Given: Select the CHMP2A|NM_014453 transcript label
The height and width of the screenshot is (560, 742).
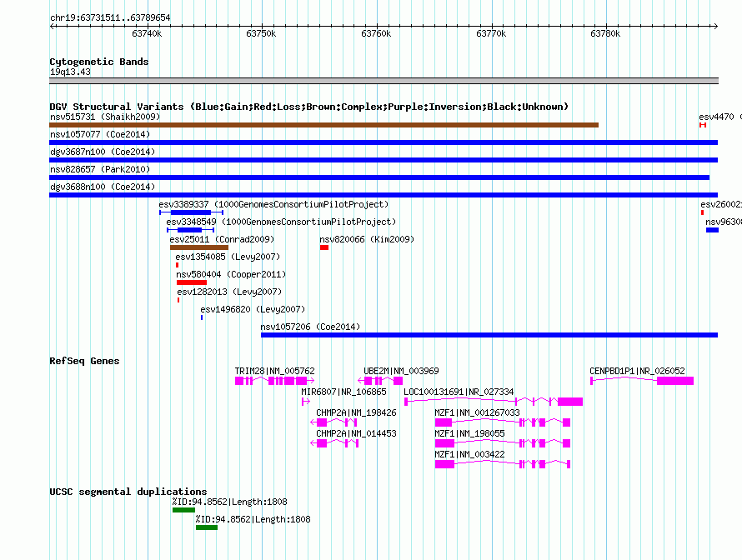Looking at the screenshot, I should 356,433.
